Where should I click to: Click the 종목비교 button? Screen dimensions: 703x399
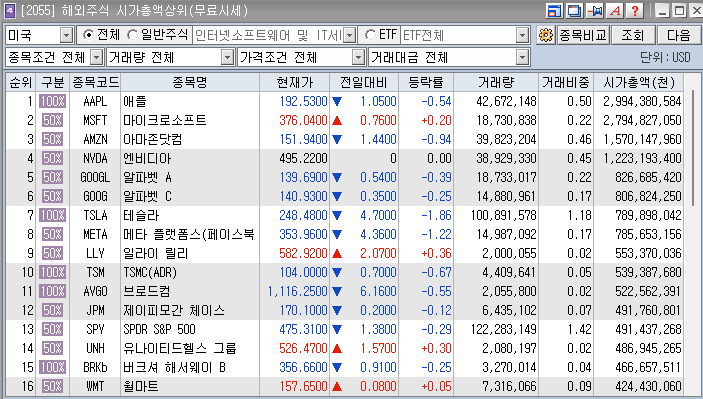582,35
